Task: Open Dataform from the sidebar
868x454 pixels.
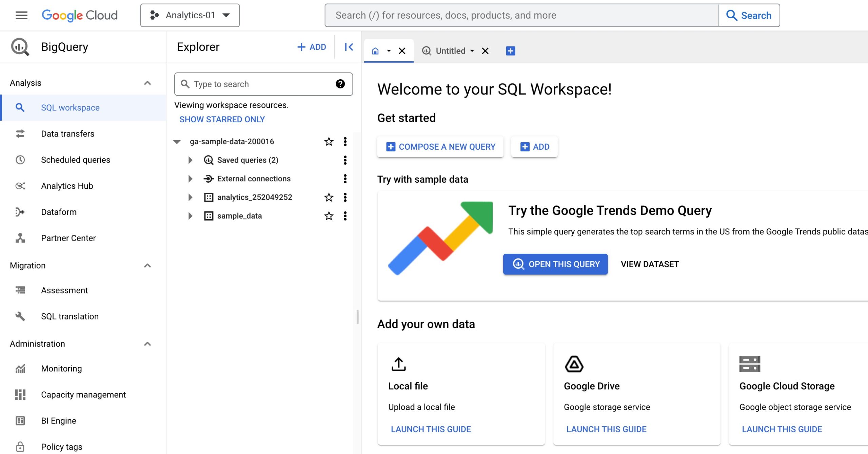Action: (59, 212)
